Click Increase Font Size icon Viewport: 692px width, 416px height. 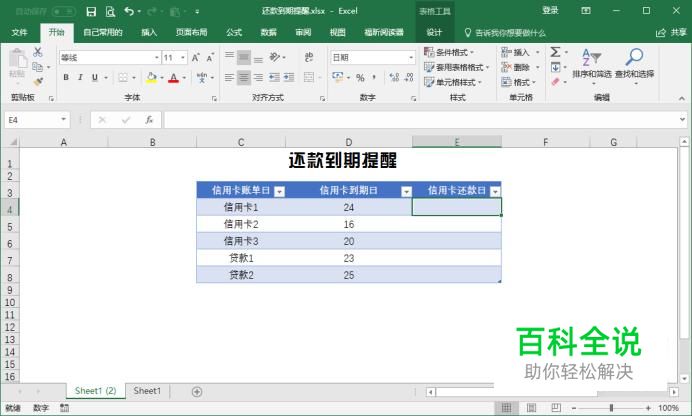pyautogui.click(x=196, y=57)
